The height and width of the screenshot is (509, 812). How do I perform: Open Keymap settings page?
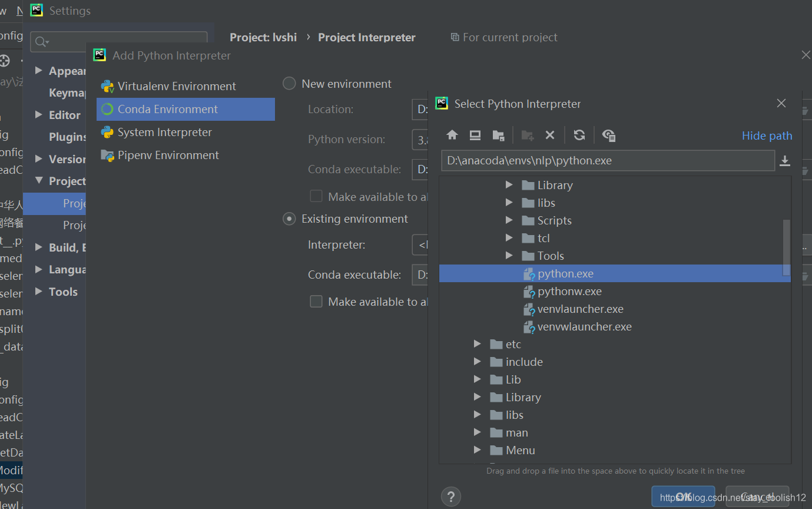(67, 93)
